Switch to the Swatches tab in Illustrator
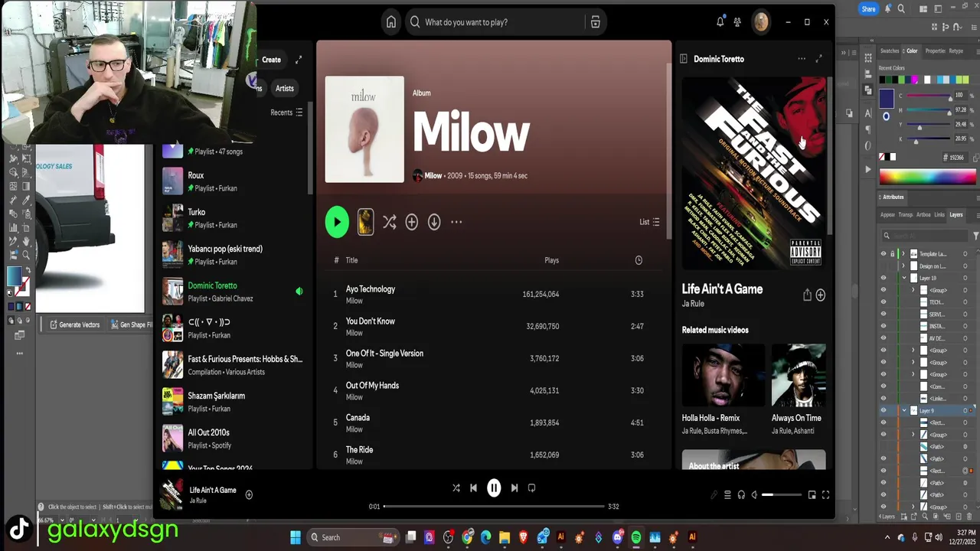The height and width of the screenshot is (551, 980). point(890,51)
